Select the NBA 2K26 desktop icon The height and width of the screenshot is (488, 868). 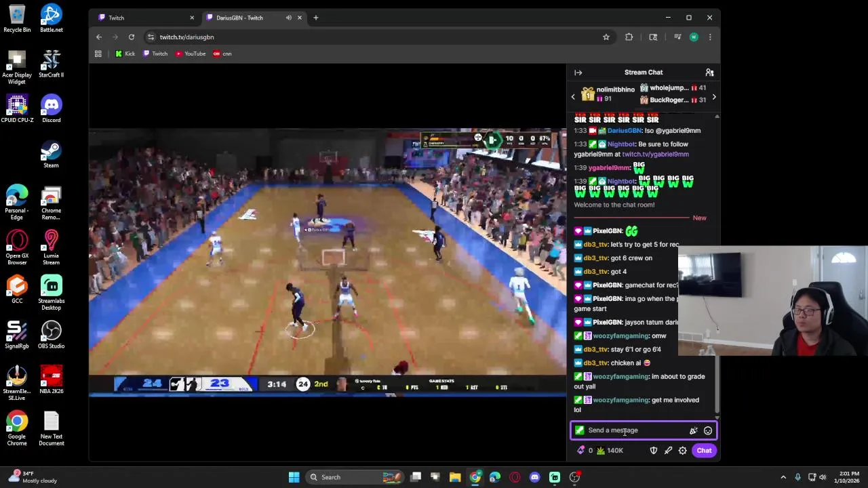pos(51,380)
